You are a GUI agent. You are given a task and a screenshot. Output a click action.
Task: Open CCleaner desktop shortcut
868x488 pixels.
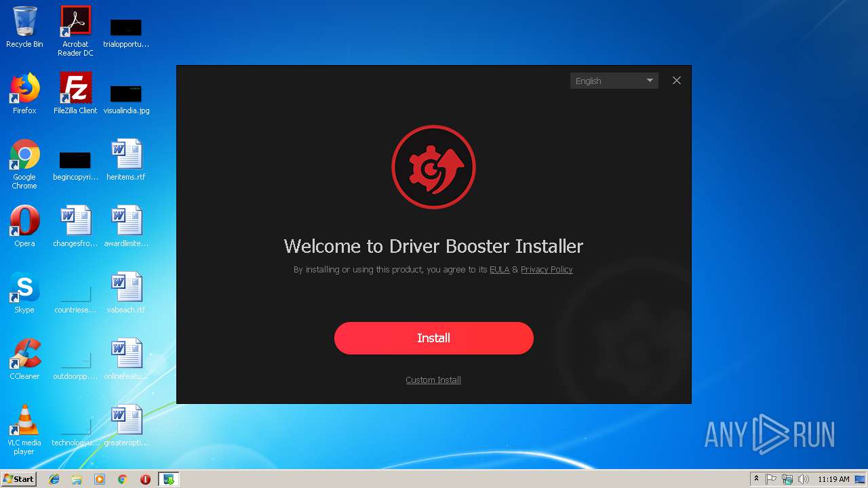24,359
